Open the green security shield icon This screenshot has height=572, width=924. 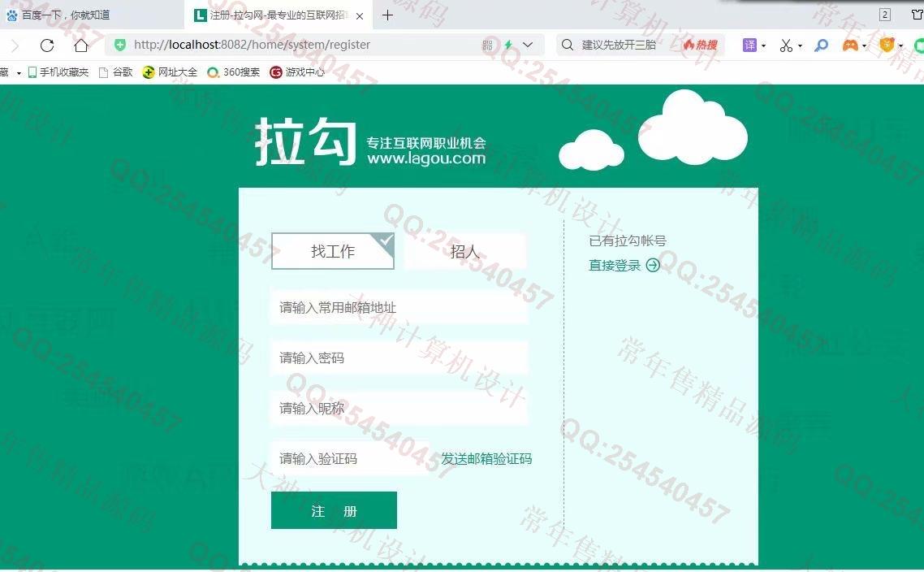(x=120, y=45)
